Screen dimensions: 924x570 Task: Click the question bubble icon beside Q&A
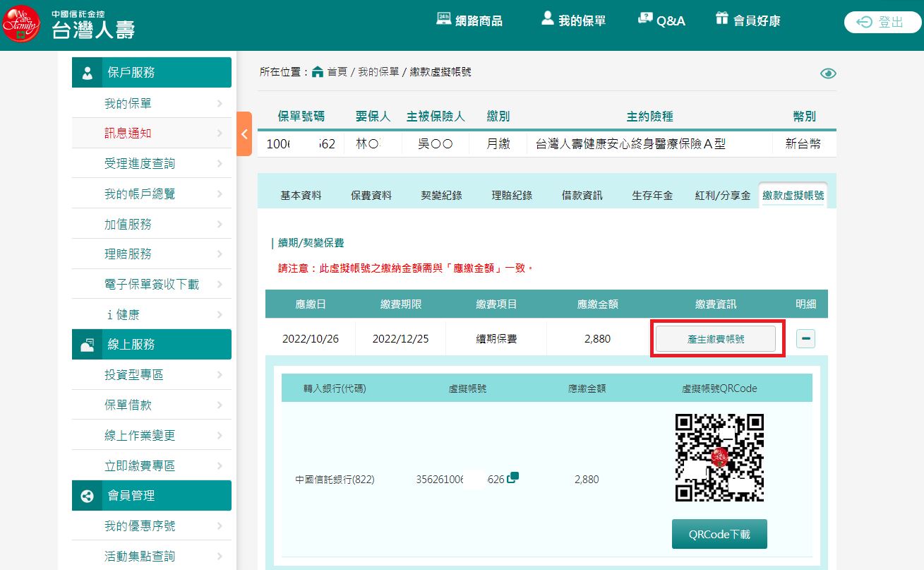point(644,18)
